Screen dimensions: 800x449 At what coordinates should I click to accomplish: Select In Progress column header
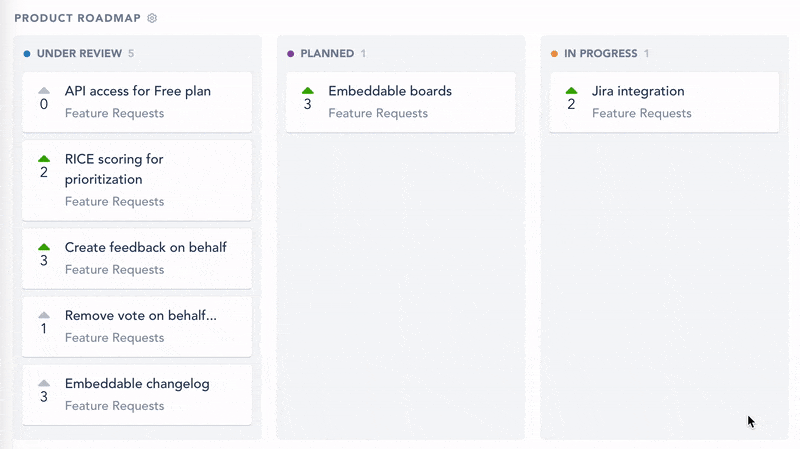[x=601, y=54]
